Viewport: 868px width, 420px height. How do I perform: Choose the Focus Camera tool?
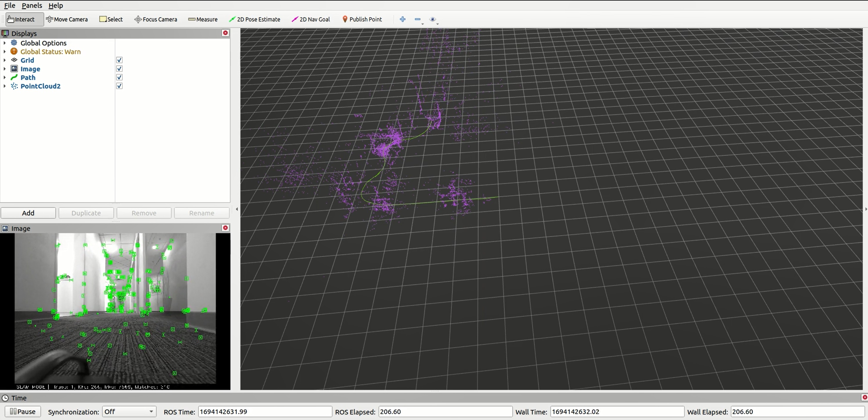(156, 19)
